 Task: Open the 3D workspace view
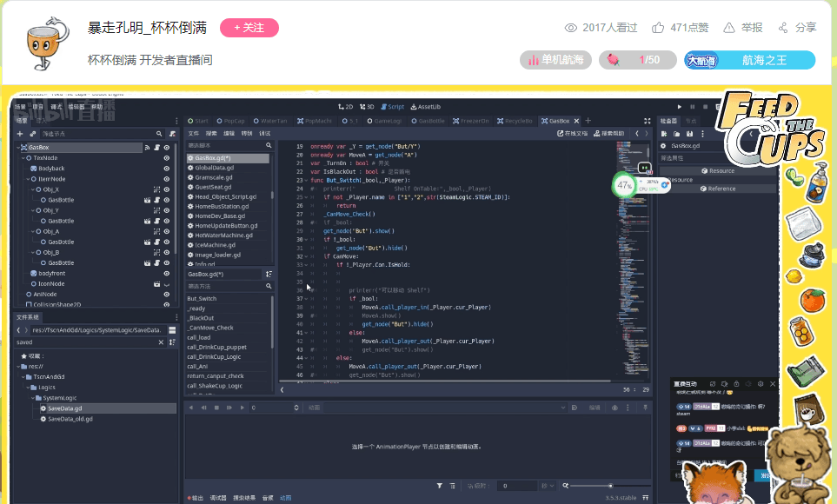point(367,106)
